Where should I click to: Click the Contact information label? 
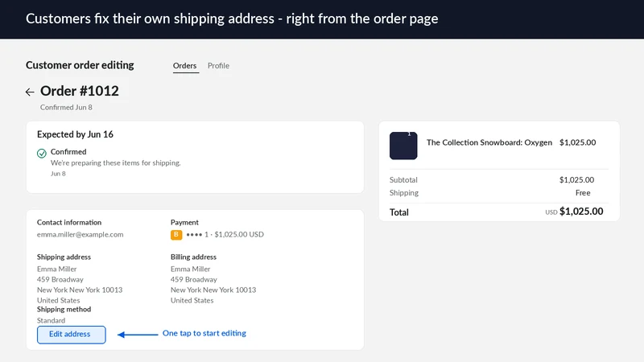click(69, 222)
